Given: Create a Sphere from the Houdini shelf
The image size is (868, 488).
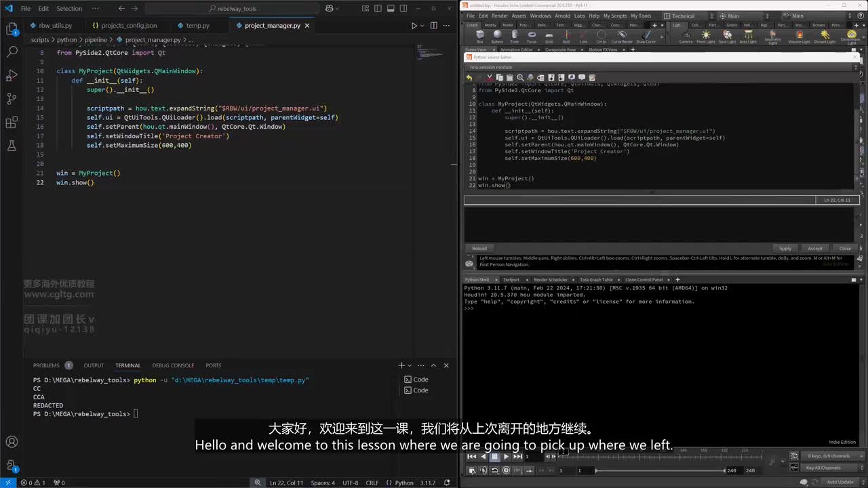Looking at the screenshot, I should (x=497, y=37).
